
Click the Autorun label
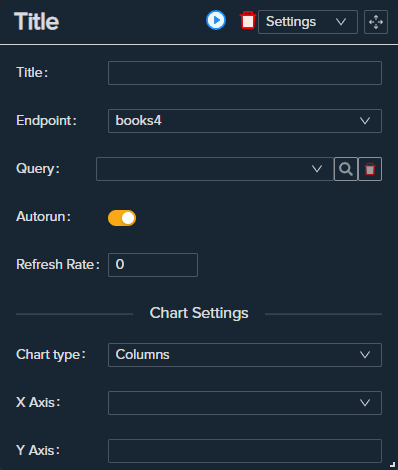click(43, 217)
